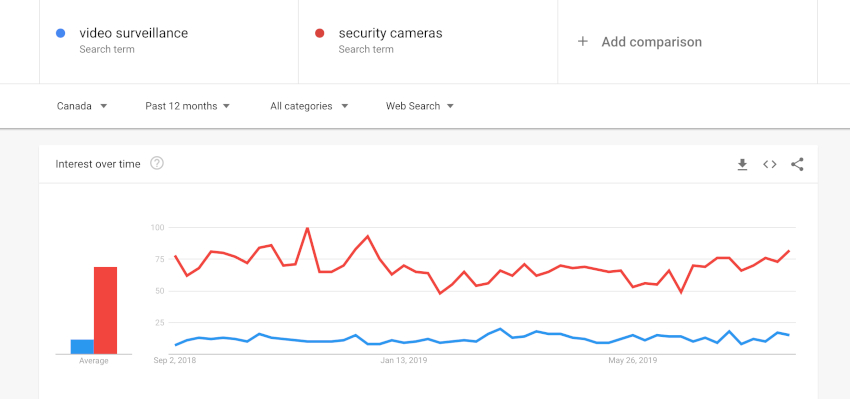Download the Interest over time data
The image size is (850, 399).
point(742,164)
